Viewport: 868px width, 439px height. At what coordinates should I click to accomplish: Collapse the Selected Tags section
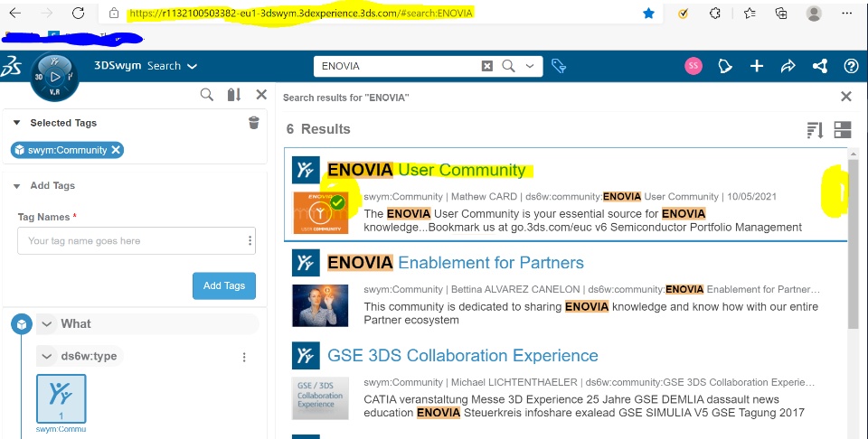click(x=16, y=123)
